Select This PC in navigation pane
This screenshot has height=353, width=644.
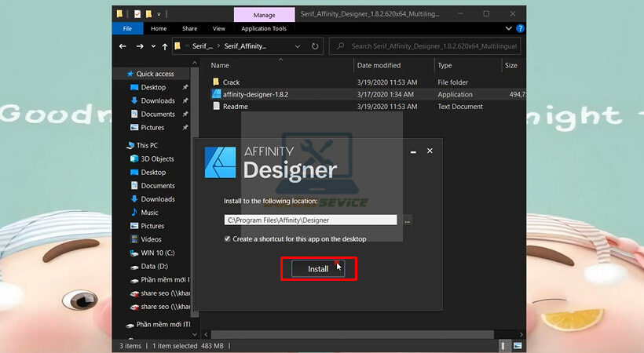tap(147, 145)
